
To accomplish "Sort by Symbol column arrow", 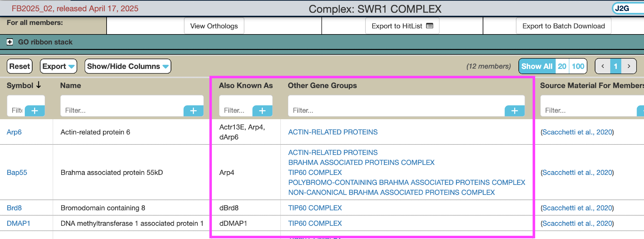I will tap(39, 85).
